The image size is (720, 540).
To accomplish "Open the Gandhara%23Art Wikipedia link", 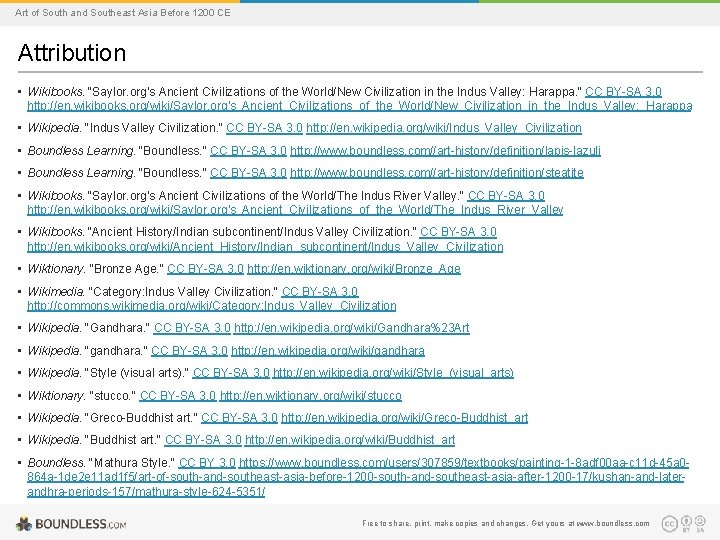I will (x=352, y=328).
